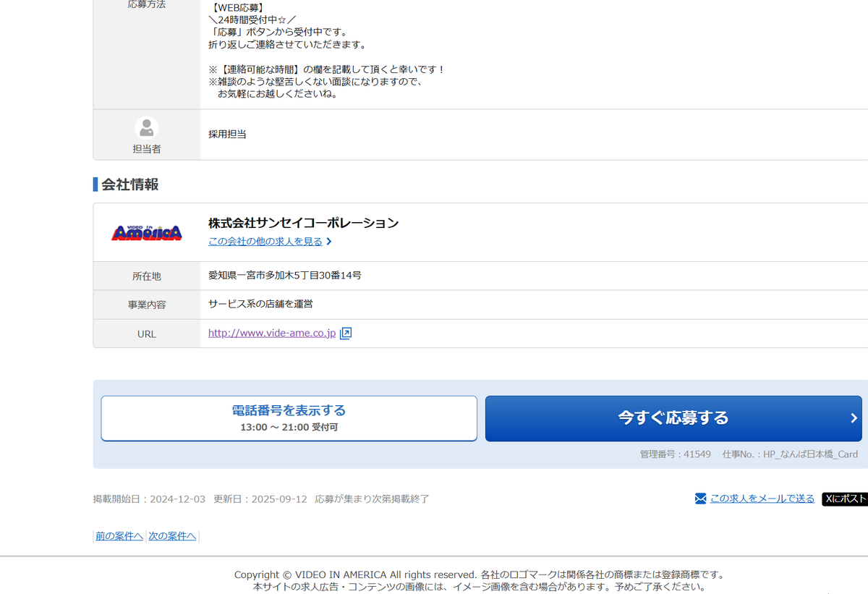Click the line お気軽にお越しくださいね。
868x594 pixels.
(x=278, y=94)
